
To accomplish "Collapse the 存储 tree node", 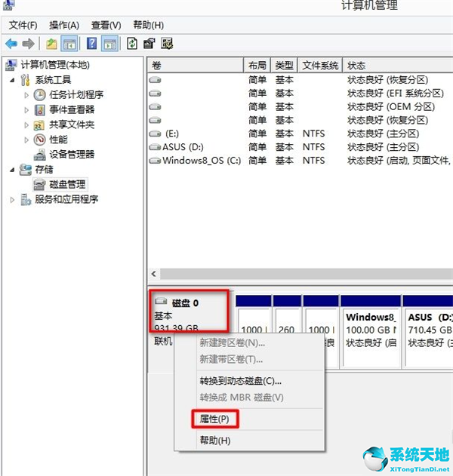I will [12, 170].
